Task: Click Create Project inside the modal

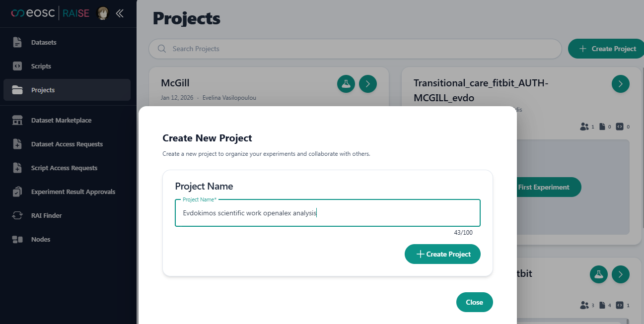Action: pyautogui.click(x=442, y=254)
